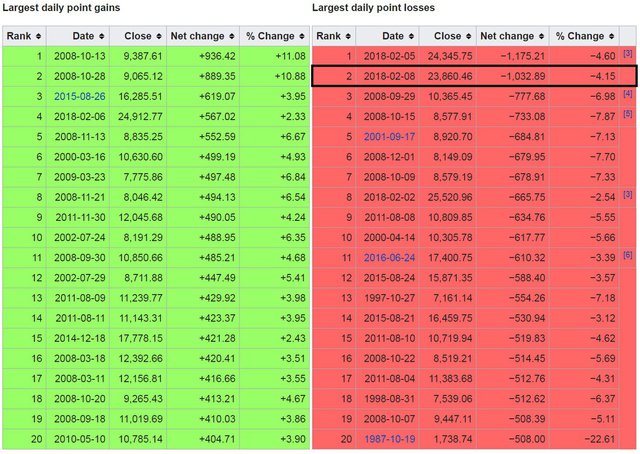Select the highlighted 2018-02-08 loss row
Viewport: 640px width, 454px height.
pos(474,75)
